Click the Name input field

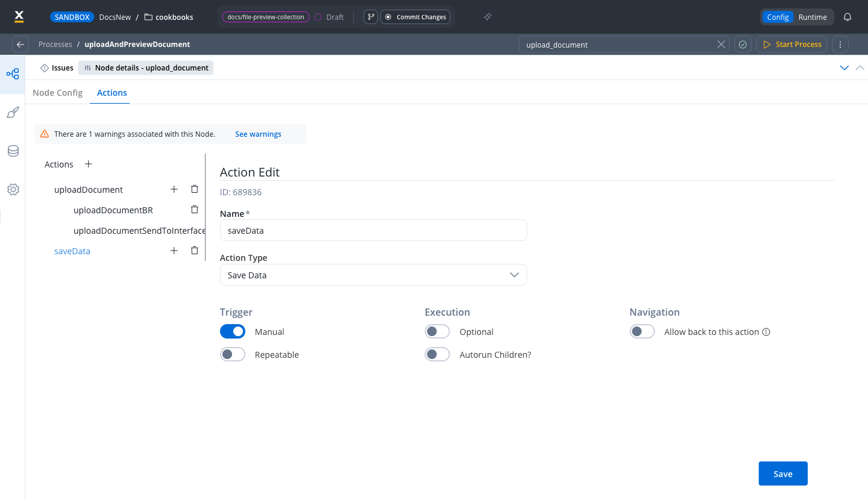tap(373, 230)
